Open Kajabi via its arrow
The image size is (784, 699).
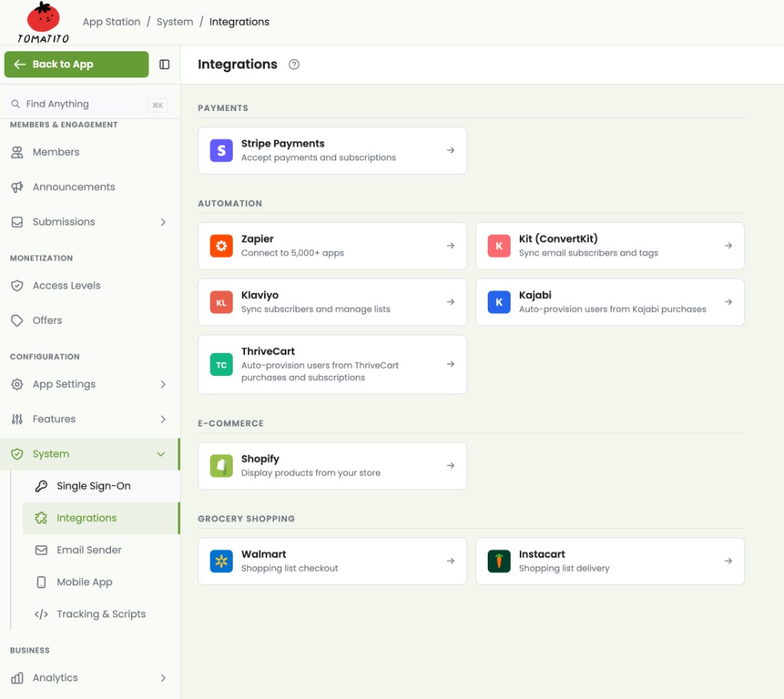(728, 302)
